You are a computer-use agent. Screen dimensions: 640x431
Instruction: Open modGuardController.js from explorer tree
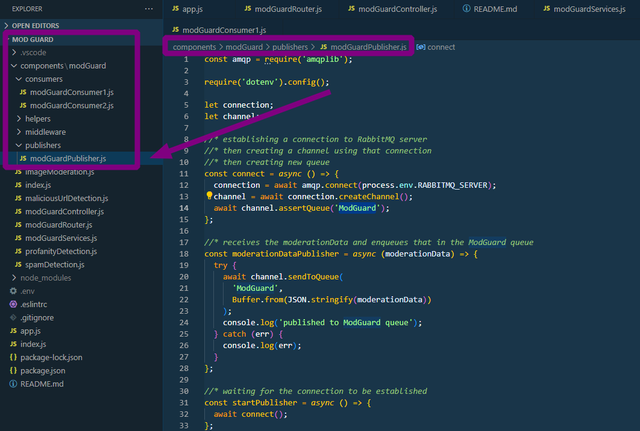[x=64, y=211]
